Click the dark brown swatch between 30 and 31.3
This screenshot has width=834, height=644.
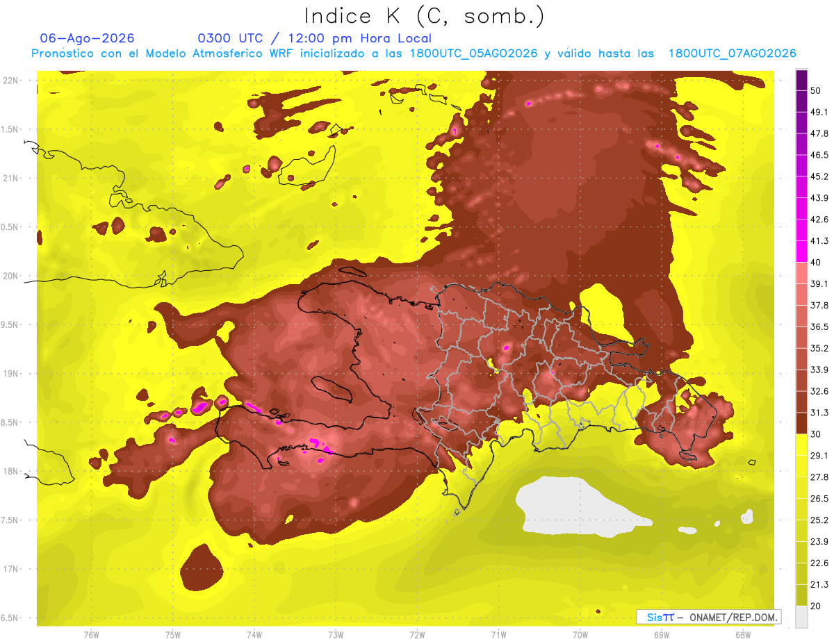pos(801,423)
